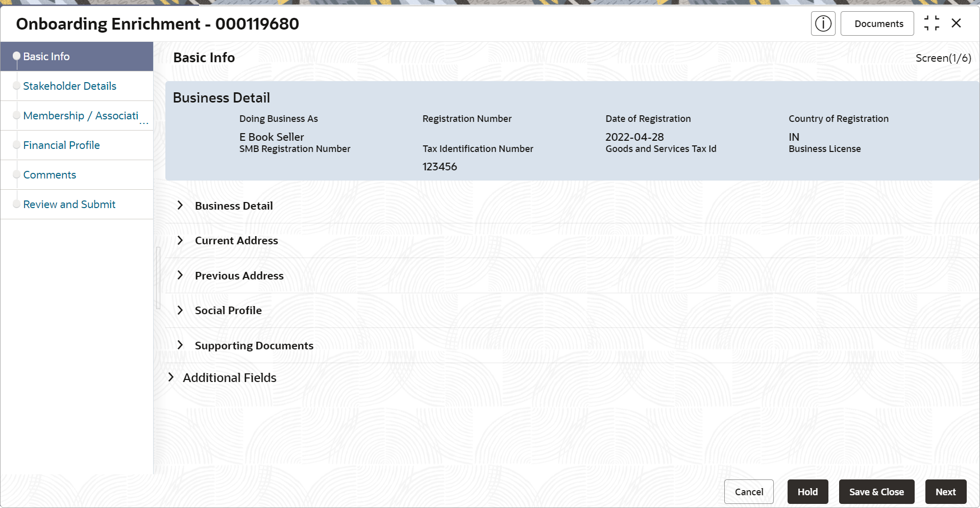The height and width of the screenshot is (508, 980).
Task: Click the 'Supporting Documents' section title
Action: [254, 345]
